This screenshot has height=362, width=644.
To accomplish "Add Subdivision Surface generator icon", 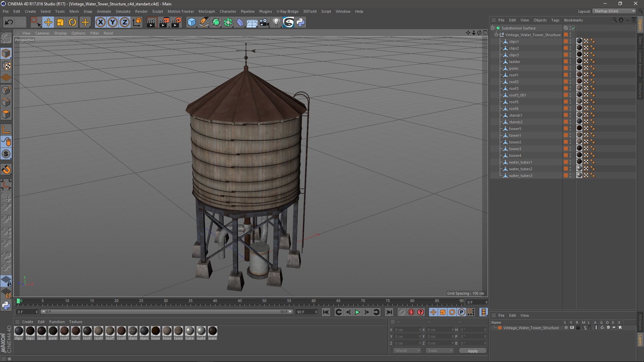I will pyautogui.click(x=216, y=22).
